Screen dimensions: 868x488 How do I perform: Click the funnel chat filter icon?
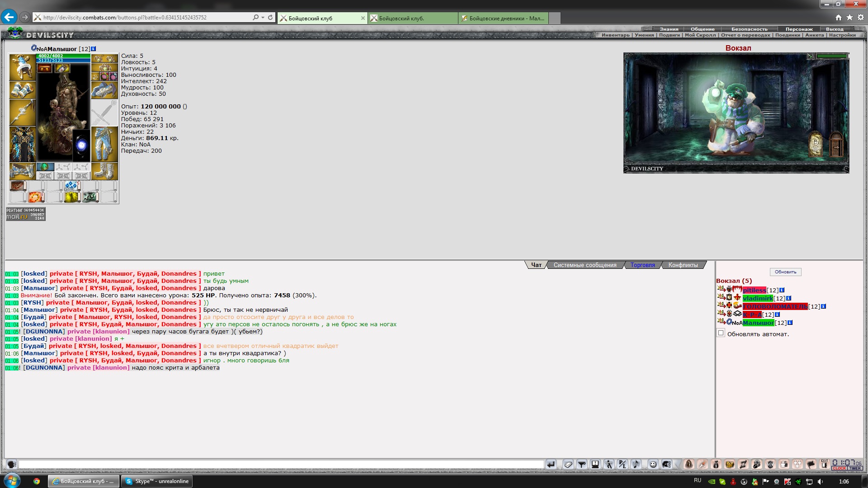coord(582,464)
